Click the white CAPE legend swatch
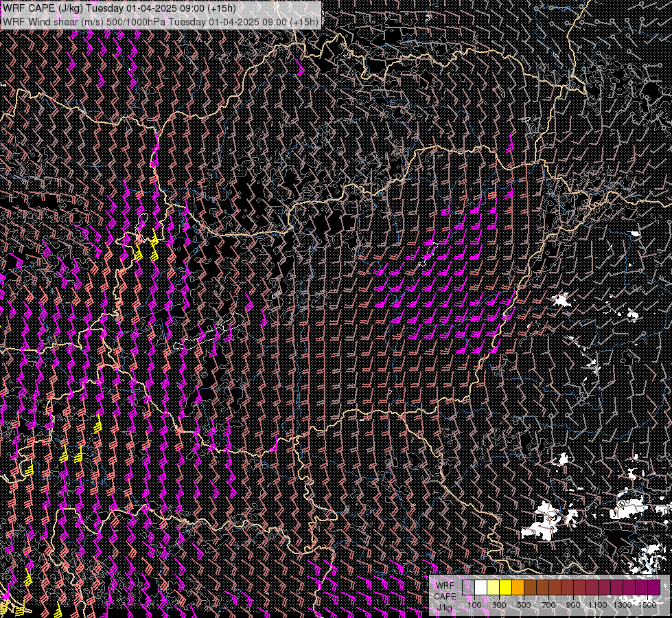 pos(481,588)
